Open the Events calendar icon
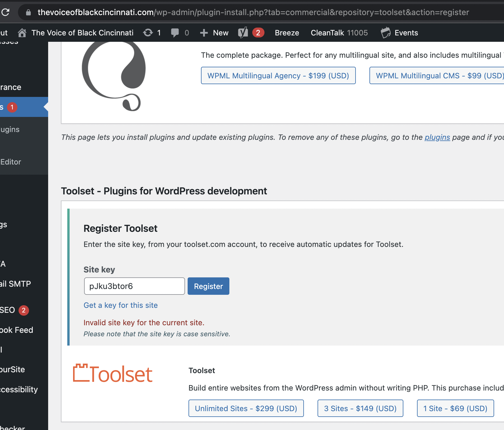Screen dimensions: 504x430 pos(386,33)
